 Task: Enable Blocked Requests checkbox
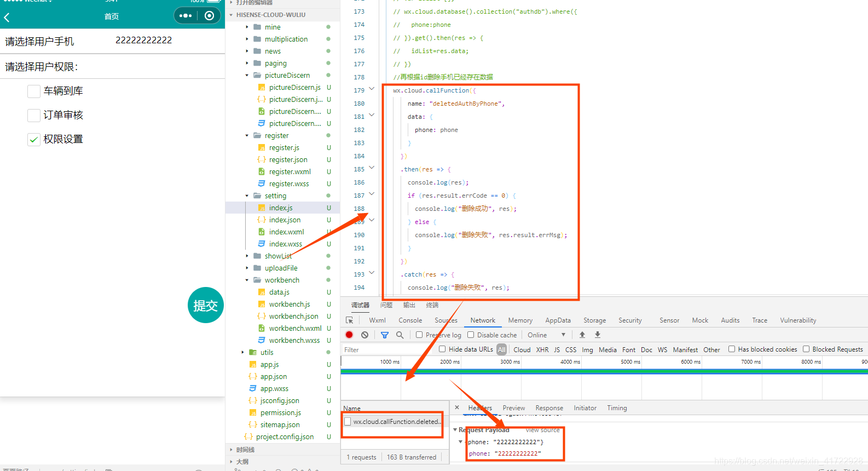pyautogui.click(x=806, y=349)
